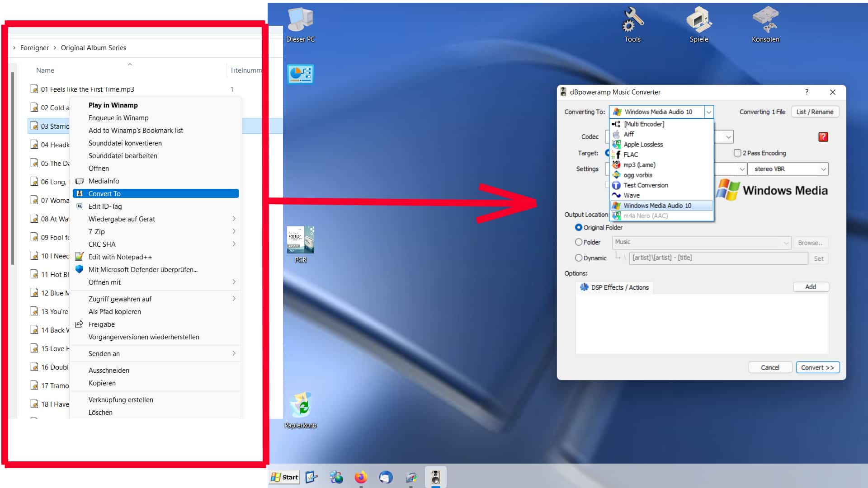Pick ogg vorbis from the encoder list
The width and height of the screenshot is (868, 488).
pos(661,175)
